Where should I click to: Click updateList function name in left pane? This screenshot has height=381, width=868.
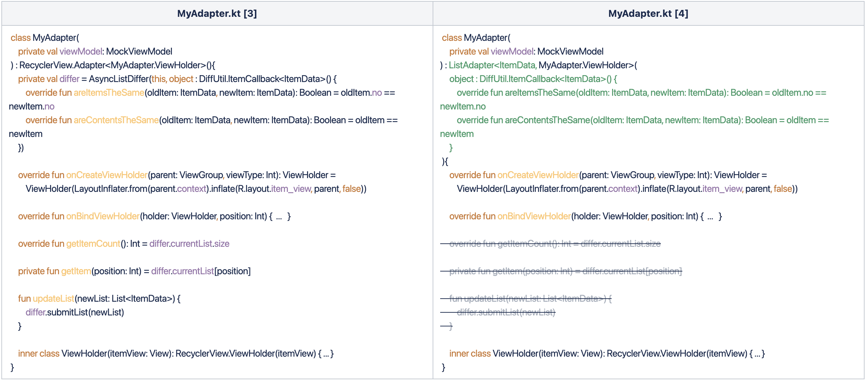pyautogui.click(x=53, y=299)
